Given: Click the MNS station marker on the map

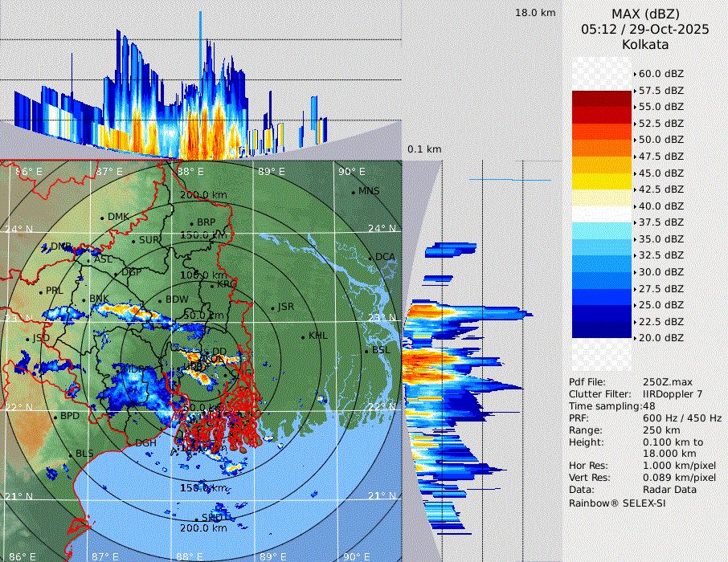Looking at the screenshot, I should tap(353, 192).
